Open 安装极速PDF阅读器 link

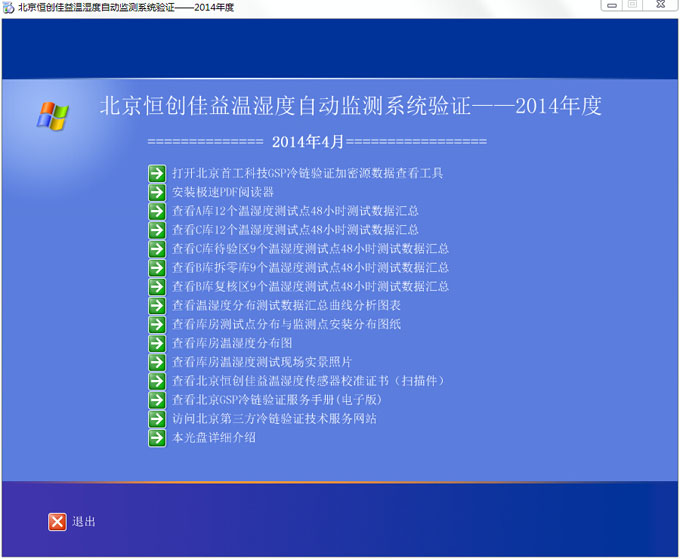coord(223,192)
